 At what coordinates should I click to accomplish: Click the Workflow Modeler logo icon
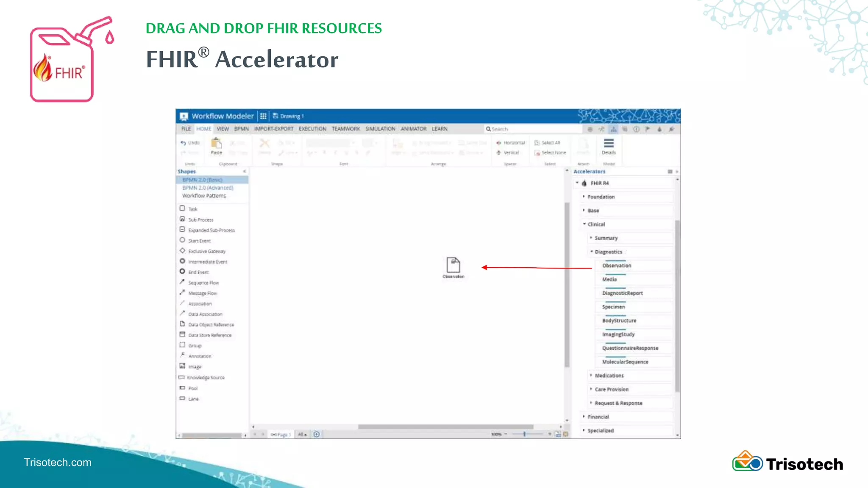coord(184,116)
